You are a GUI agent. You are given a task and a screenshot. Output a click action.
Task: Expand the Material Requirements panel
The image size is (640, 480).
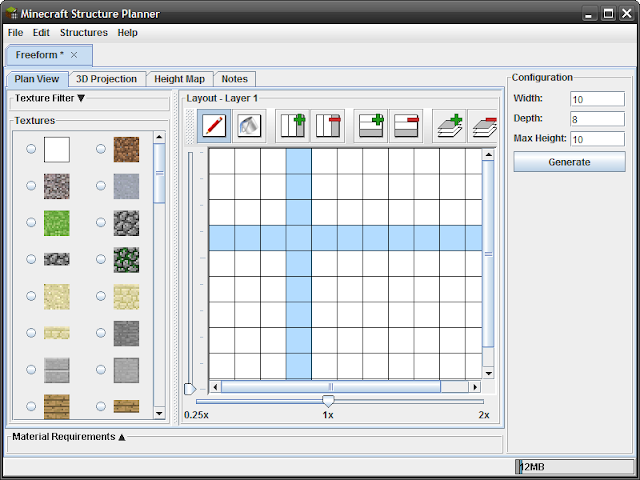pos(122,437)
